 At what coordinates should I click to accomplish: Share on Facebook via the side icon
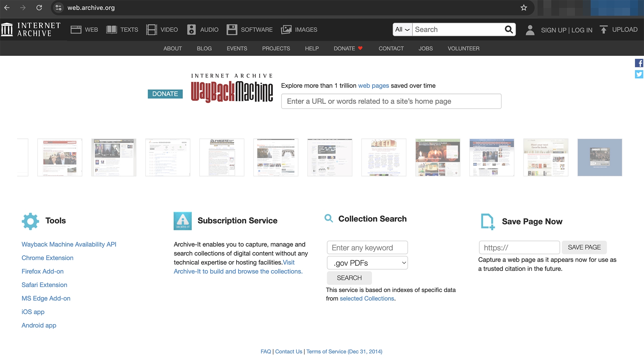[639, 63]
